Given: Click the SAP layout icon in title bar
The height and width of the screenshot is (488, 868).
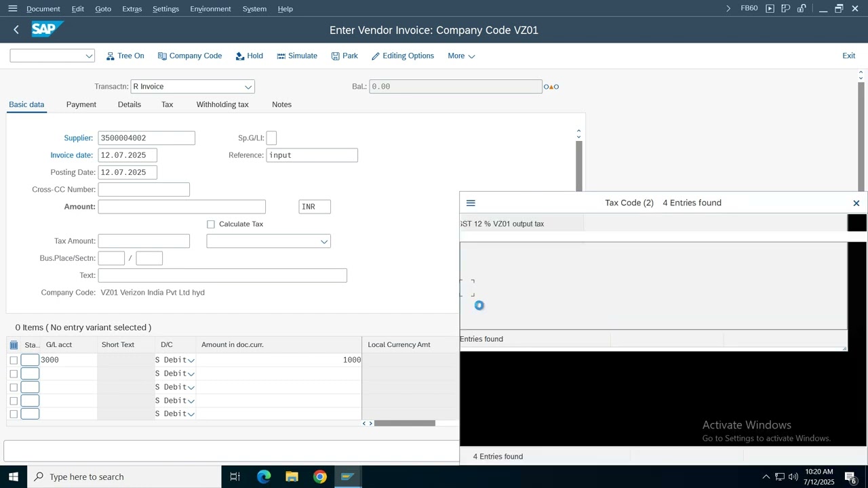Looking at the screenshot, I should point(786,9).
